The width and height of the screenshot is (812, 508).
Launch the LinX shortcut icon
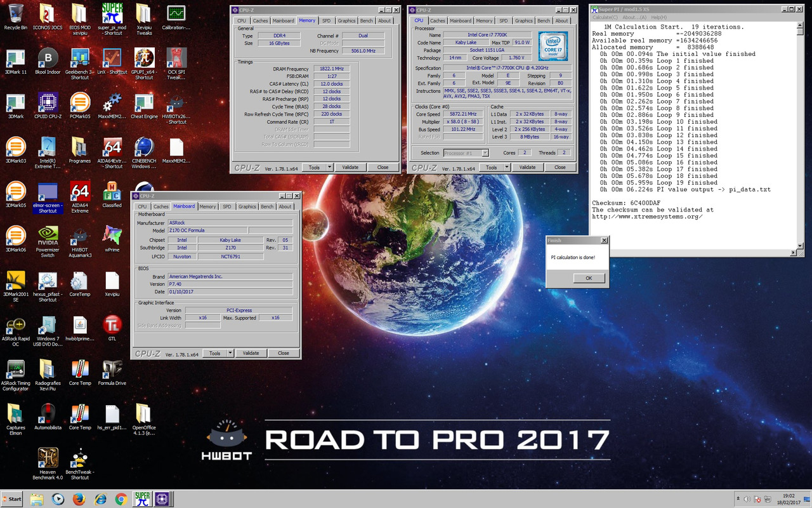coord(112,62)
